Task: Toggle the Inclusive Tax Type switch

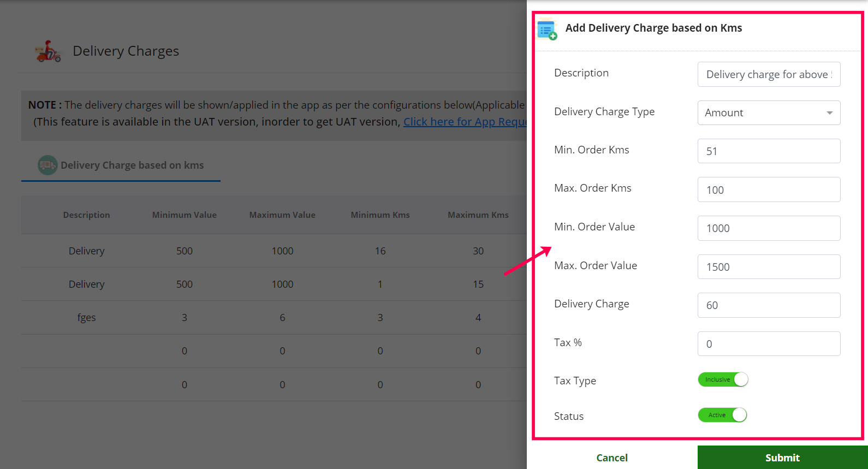Action: [723, 379]
